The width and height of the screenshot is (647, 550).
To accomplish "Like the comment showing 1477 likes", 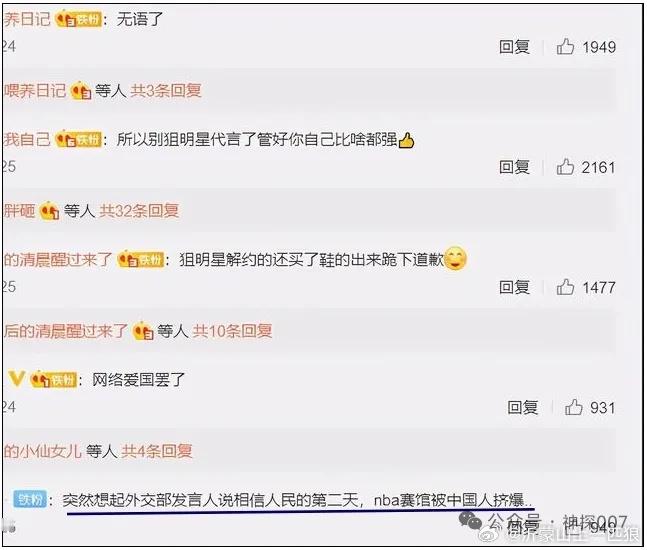I will [x=565, y=287].
